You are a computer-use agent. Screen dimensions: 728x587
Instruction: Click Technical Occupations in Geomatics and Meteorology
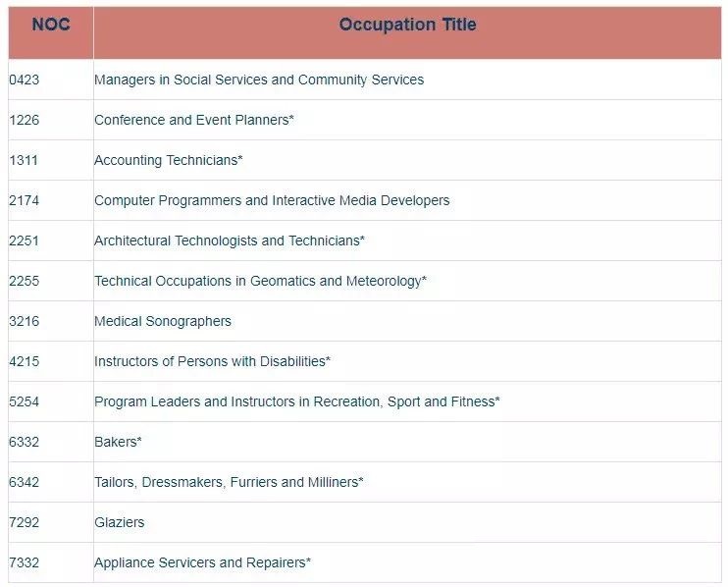click(260, 281)
